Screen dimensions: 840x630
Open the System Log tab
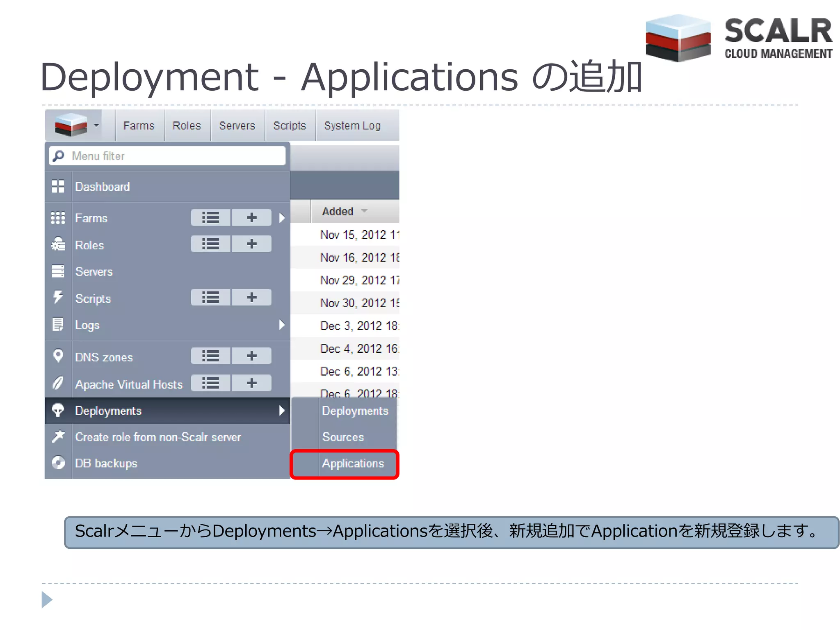click(x=352, y=126)
